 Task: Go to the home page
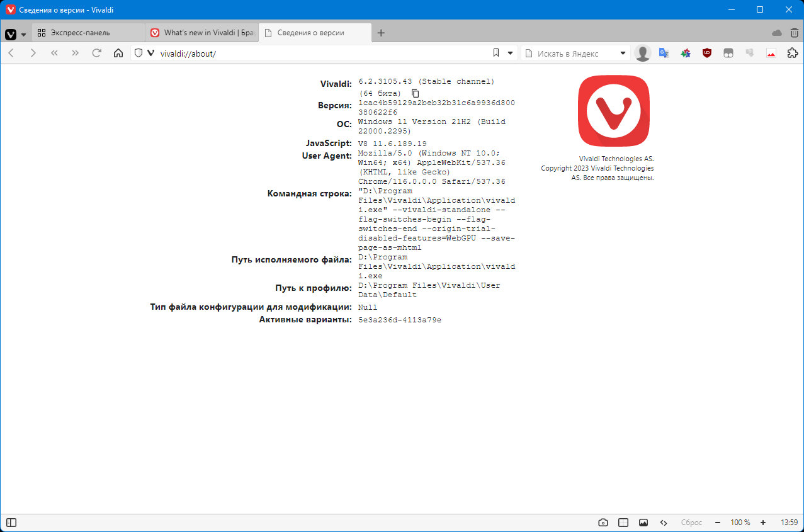point(118,53)
